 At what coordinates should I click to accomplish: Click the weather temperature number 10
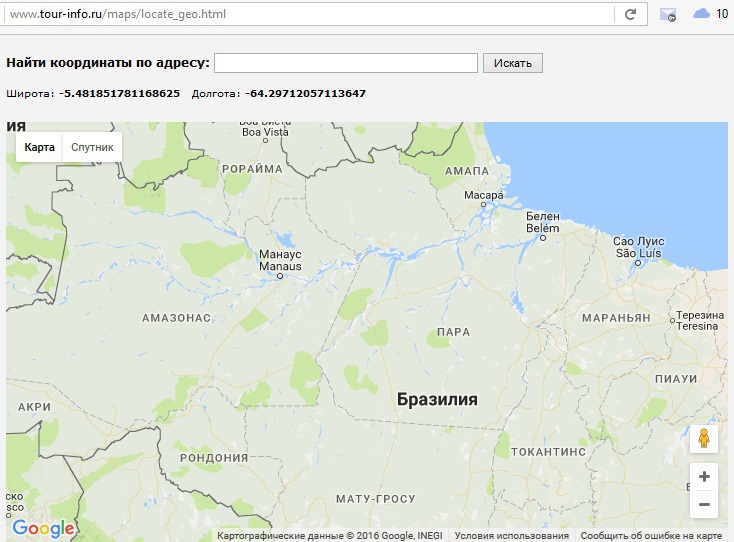722,14
